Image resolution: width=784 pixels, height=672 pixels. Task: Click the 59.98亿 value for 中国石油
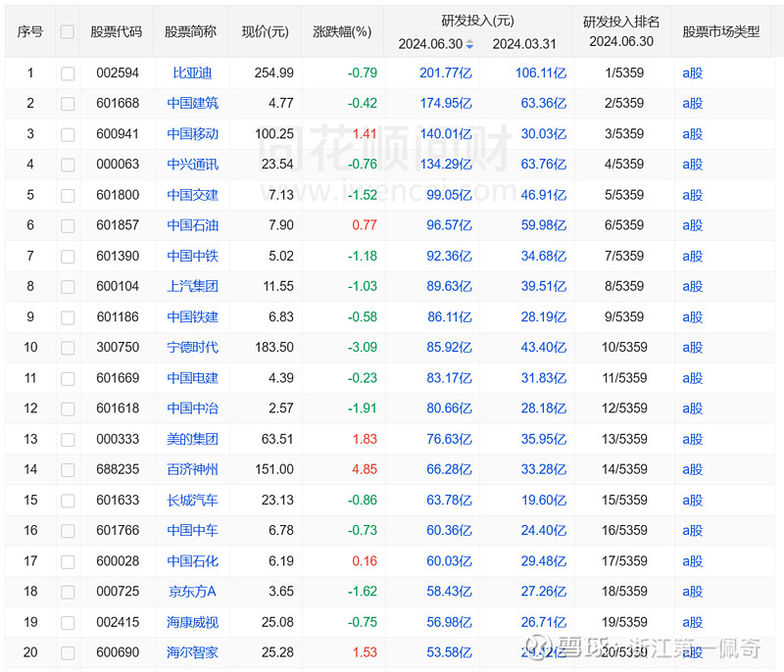click(544, 225)
